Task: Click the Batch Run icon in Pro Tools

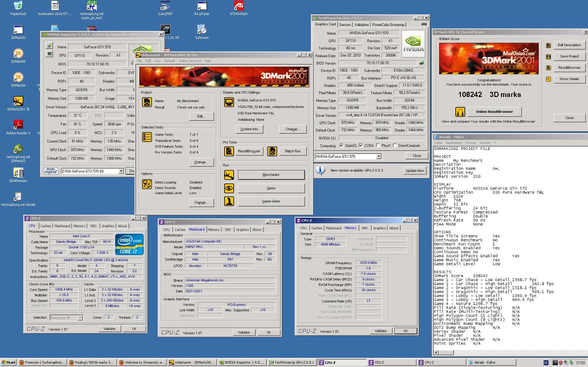Action: point(272,151)
